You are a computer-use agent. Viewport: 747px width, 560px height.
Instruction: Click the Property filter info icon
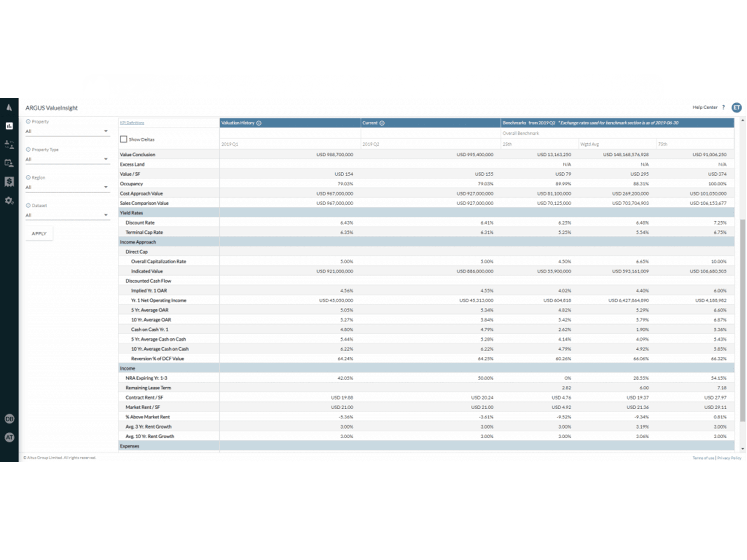28,122
